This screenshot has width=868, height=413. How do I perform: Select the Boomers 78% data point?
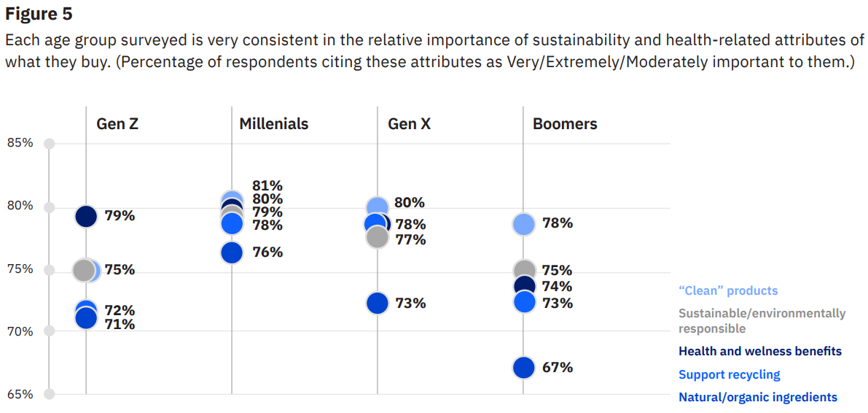point(524,224)
